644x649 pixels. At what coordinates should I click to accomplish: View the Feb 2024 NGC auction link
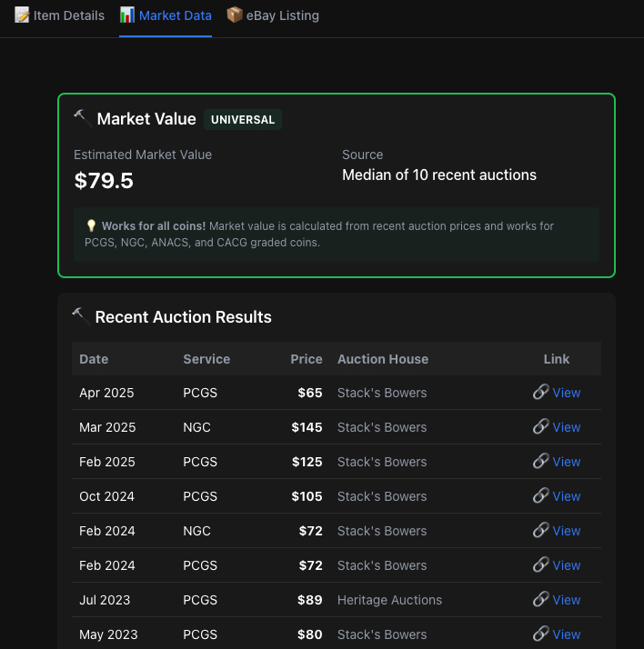[x=567, y=531]
